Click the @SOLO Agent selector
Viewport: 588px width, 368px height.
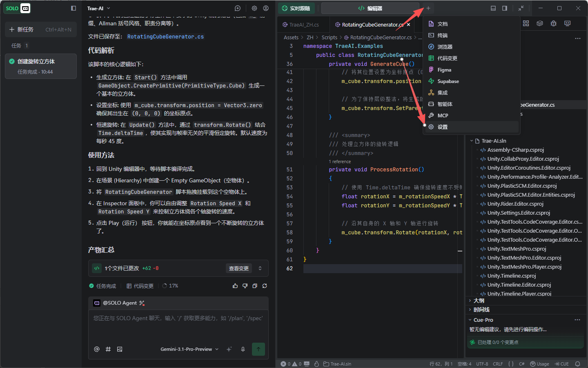pyautogui.click(x=116, y=303)
